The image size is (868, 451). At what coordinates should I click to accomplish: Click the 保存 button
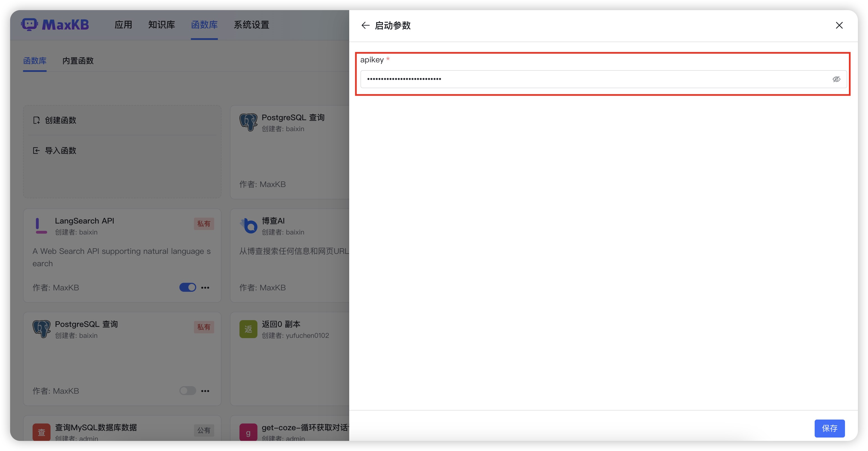[829, 428]
